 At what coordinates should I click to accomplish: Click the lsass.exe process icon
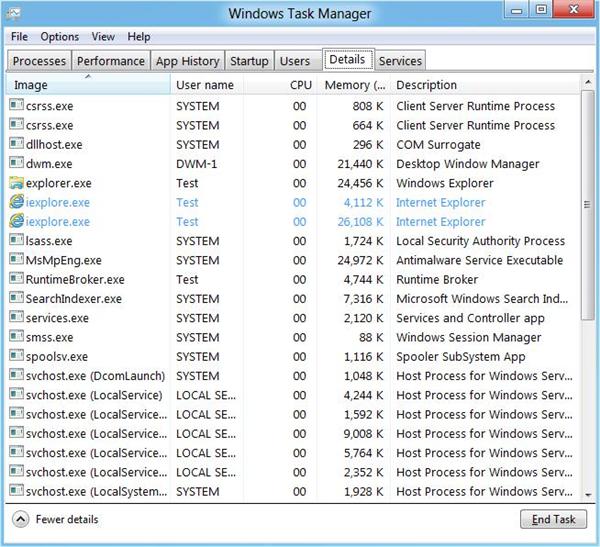click(16, 240)
